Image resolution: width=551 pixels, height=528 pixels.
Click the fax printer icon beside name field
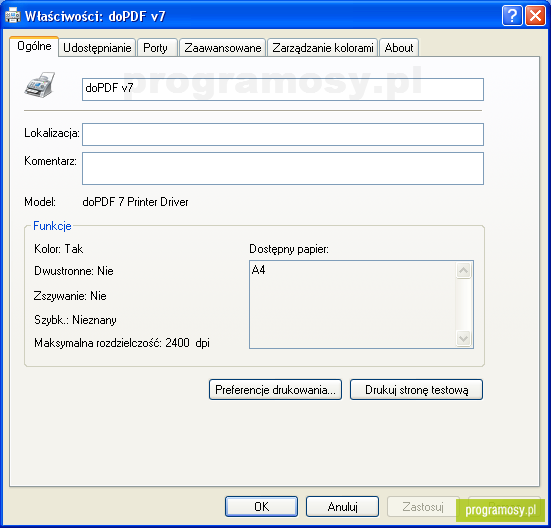click(x=40, y=85)
